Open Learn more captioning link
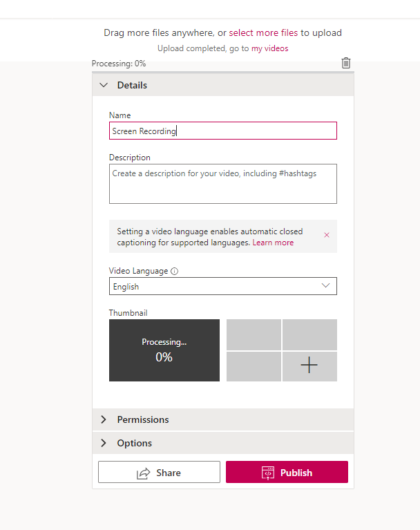 click(x=273, y=243)
